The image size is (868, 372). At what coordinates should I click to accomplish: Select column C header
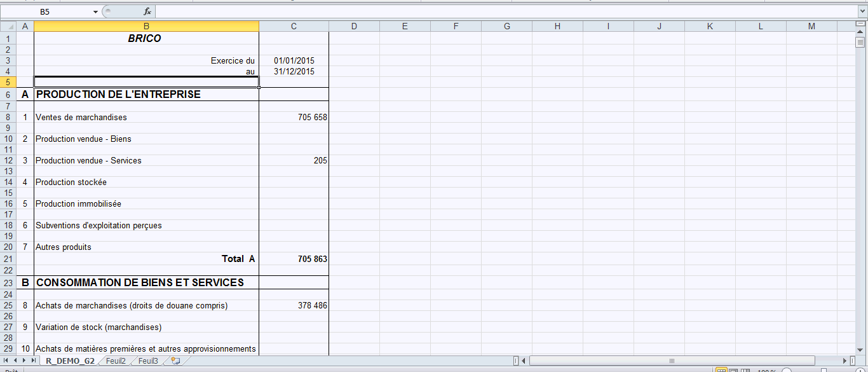pyautogui.click(x=294, y=26)
